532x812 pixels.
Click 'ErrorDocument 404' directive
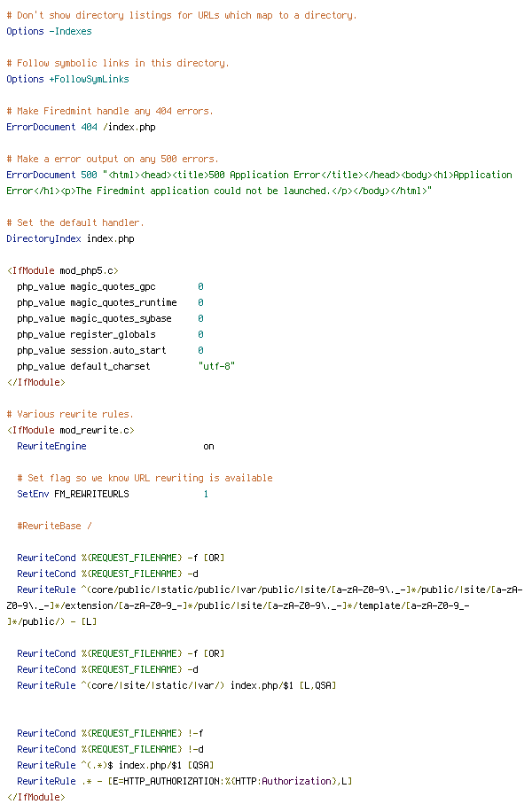tap(51, 127)
